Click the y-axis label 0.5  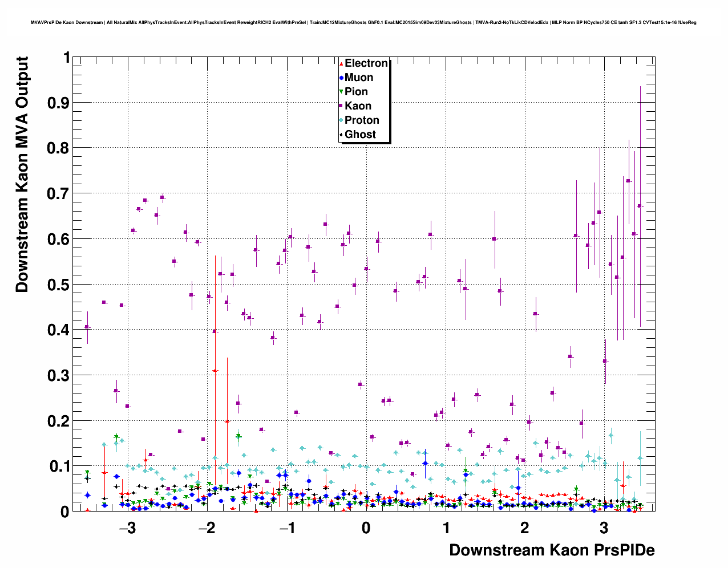pos(59,285)
